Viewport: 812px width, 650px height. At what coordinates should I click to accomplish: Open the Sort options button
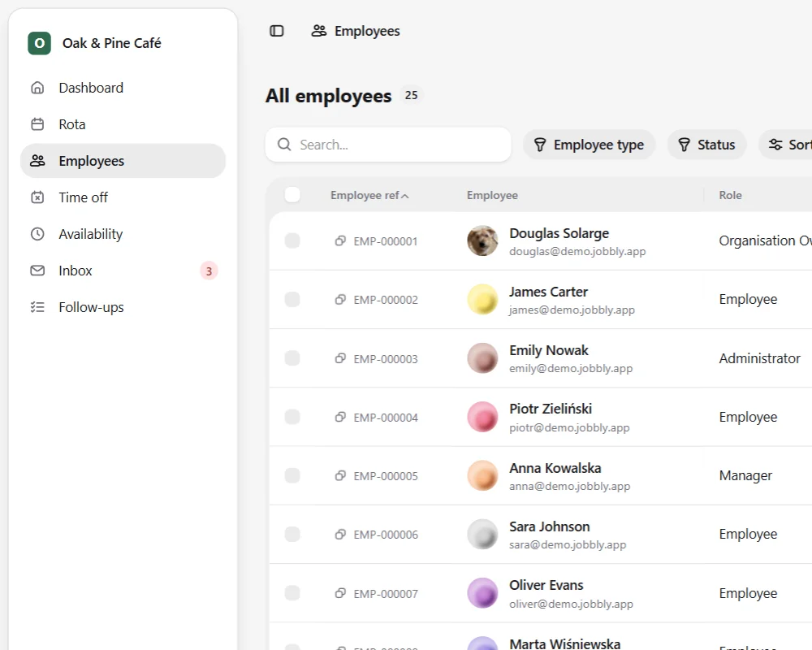coord(787,145)
